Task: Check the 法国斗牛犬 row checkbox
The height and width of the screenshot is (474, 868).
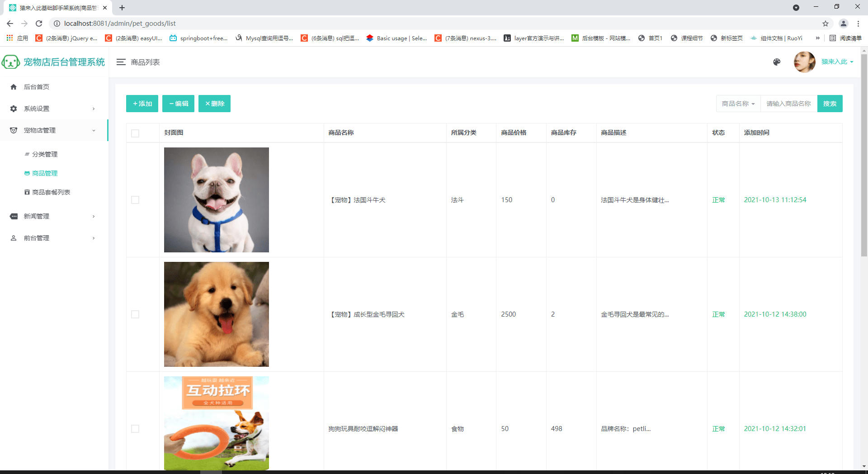Action: (x=135, y=200)
